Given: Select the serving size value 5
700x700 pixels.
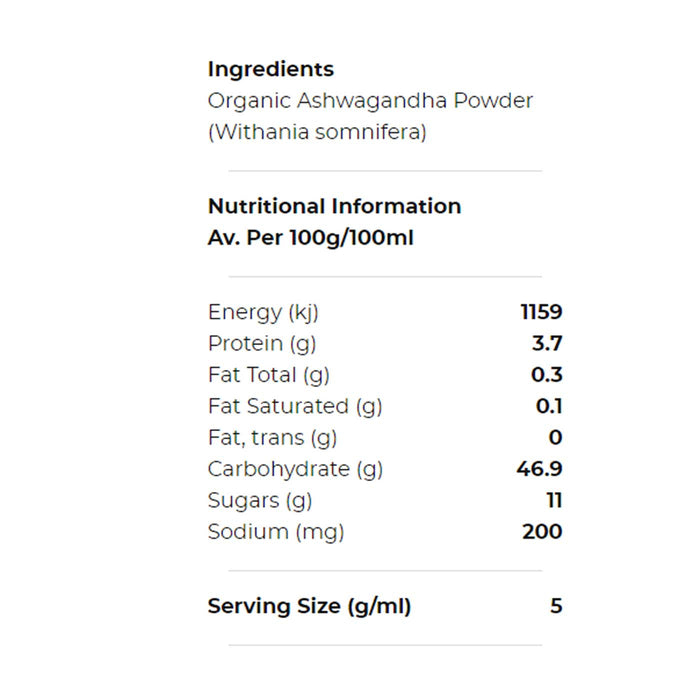Looking at the screenshot, I should click(556, 606).
